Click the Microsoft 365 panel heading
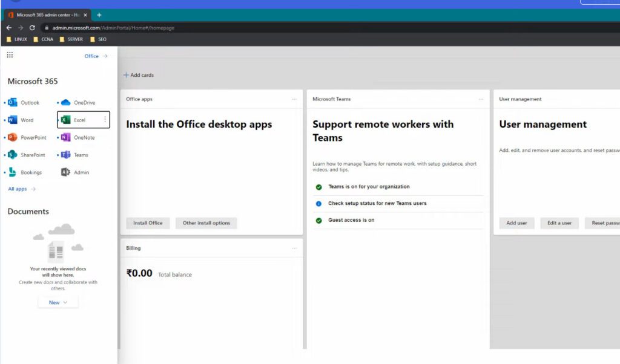620x364 pixels. coord(33,82)
